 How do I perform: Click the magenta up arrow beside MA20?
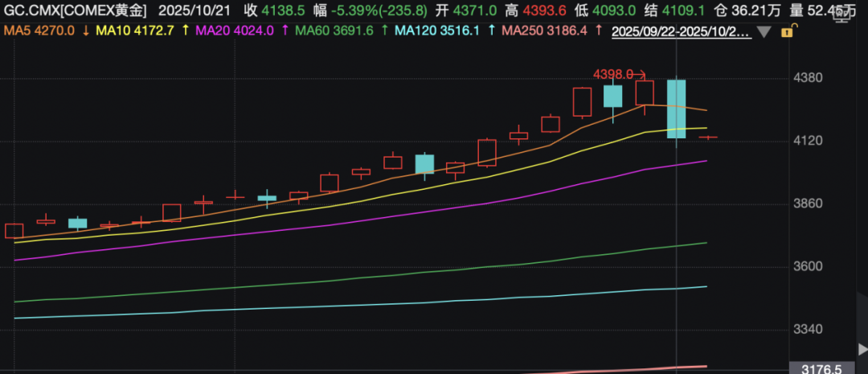click(284, 31)
